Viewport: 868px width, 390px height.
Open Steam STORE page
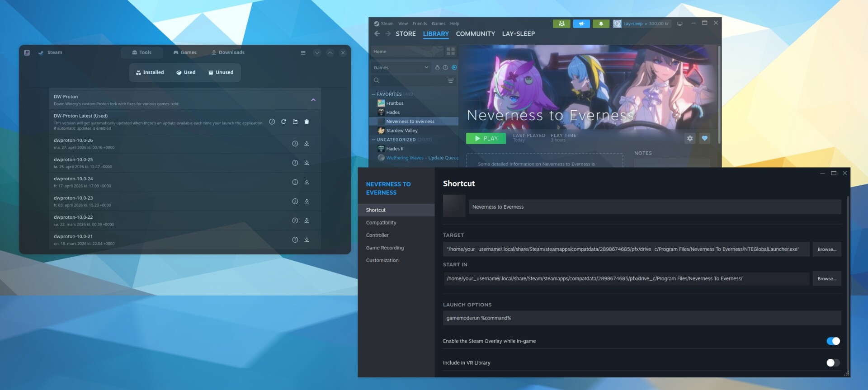tap(406, 34)
